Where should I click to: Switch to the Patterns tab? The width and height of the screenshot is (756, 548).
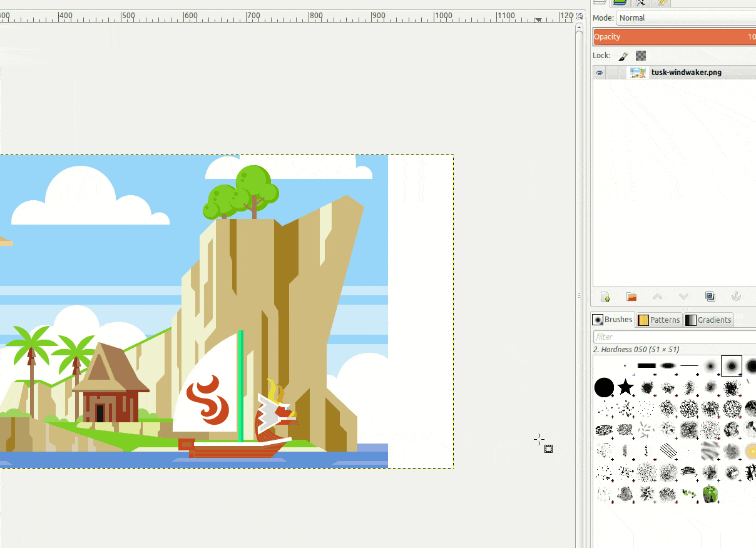point(659,320)
